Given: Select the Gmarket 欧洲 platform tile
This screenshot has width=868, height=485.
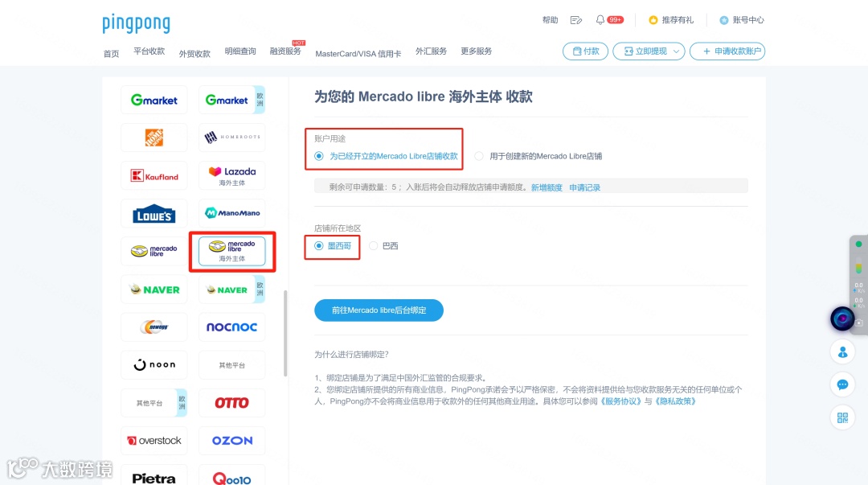Looking at the screenshot, I should [x=232, y=100].
